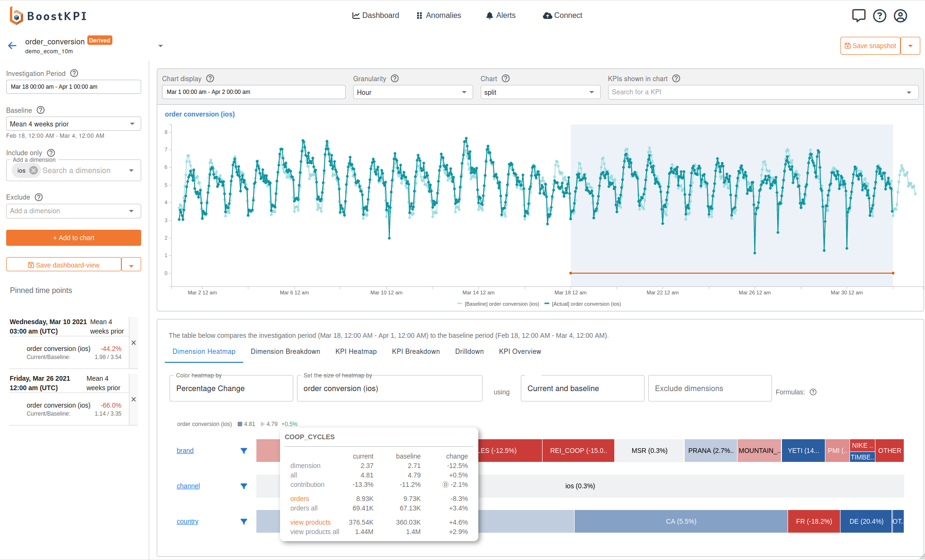The width and height of the screenshot is (925, 560).
Task: Click the back arrow next to order_conversion
Action: [12, 46]
